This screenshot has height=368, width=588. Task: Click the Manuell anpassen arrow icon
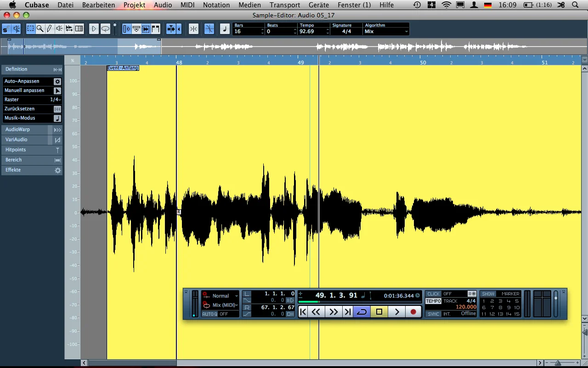(x=57, y=91)
